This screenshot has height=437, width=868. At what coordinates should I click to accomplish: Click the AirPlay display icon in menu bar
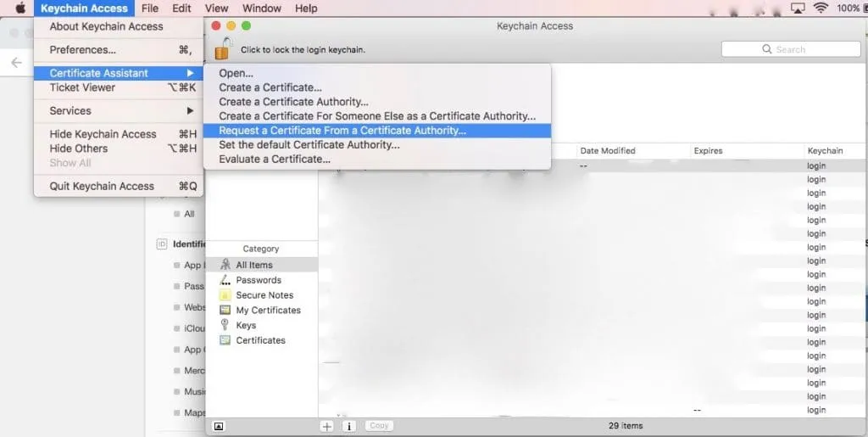tap(797, 8)
